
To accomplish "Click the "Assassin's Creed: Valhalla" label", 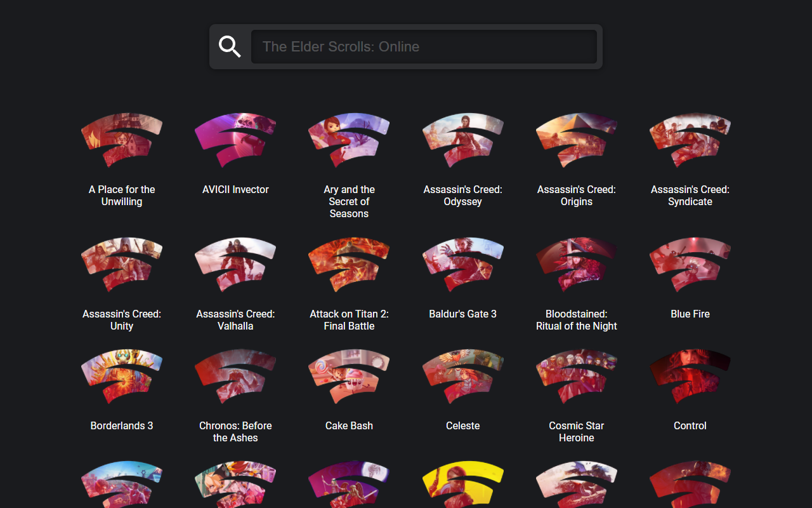I will 235,320.
